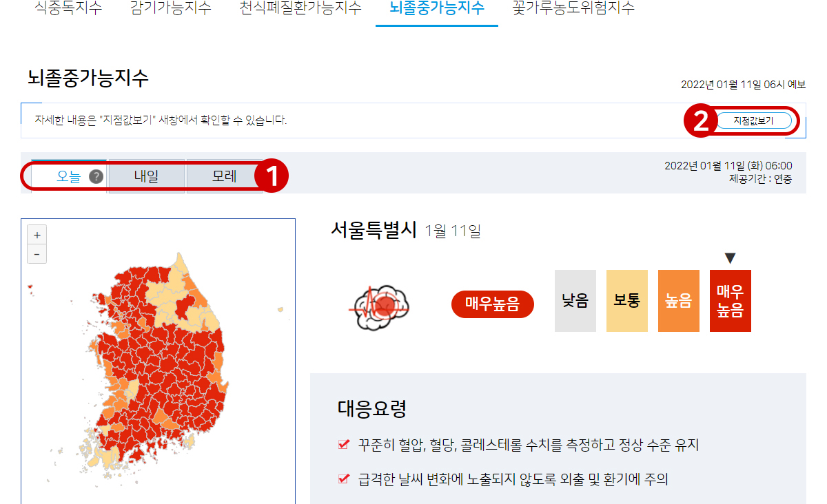Image resolution: width=827 pixels, height=504 pixels.
Task: Select the 뇌졸중가능지수 tab
Action: click(x=437, y=8)
